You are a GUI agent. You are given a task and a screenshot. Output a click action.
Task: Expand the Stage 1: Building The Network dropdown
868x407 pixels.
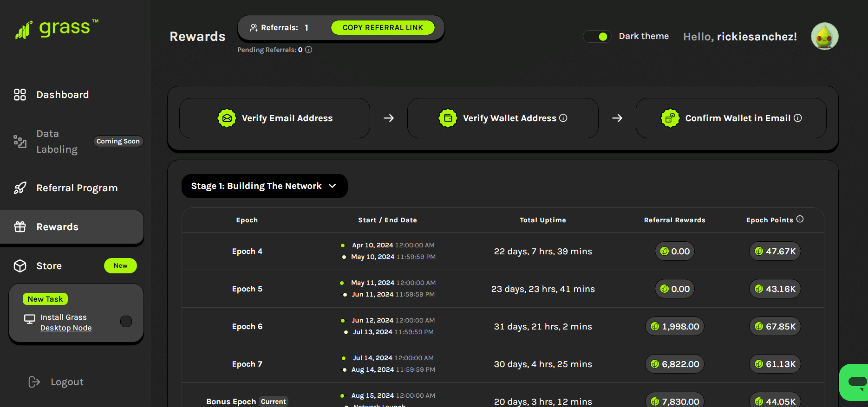click(265, 186)
